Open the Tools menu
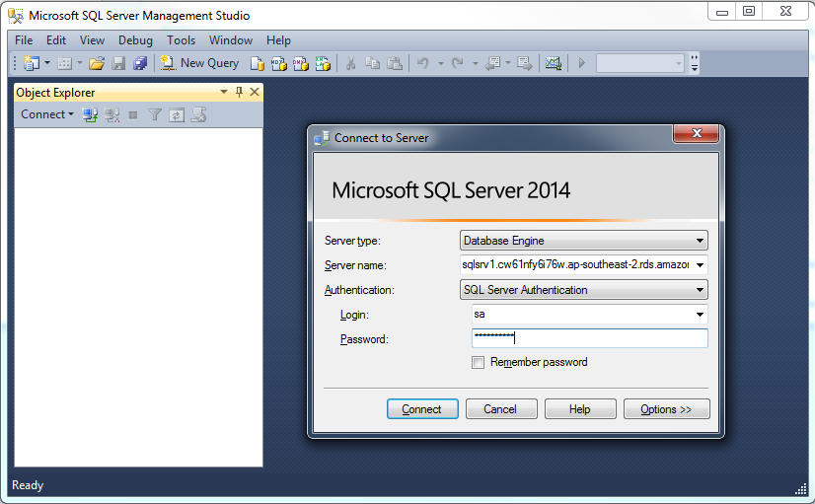 181,40
